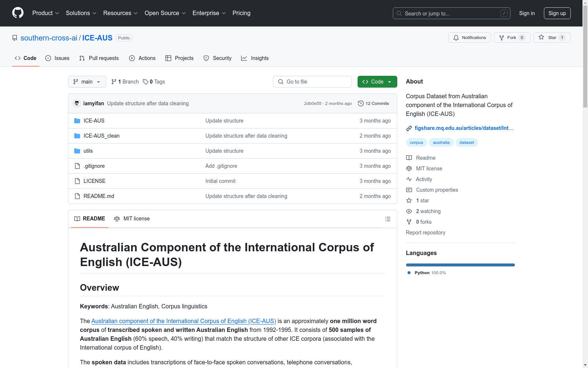588x368 pixels.
Task: Open commit hash 2db0e55
Action: [313, 103]
